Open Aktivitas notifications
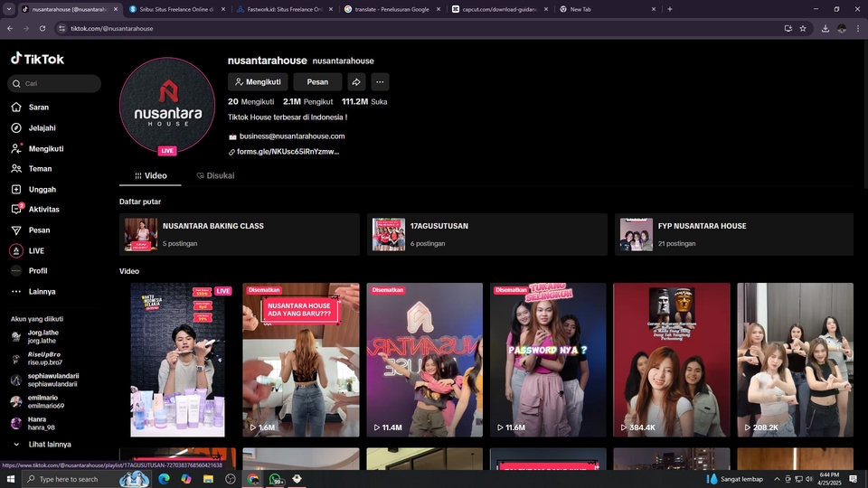This screenshot has height=488, width=868. (35, 209)
